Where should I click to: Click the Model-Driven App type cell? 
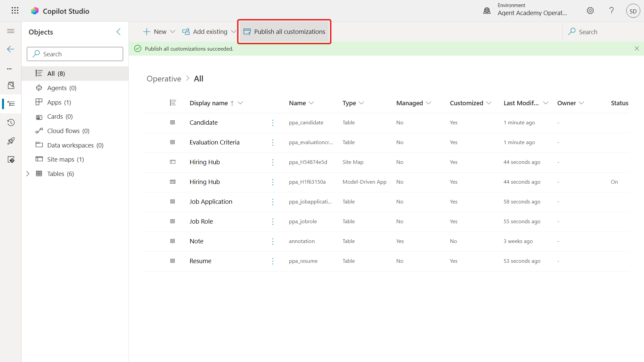(x=365, y=182)
